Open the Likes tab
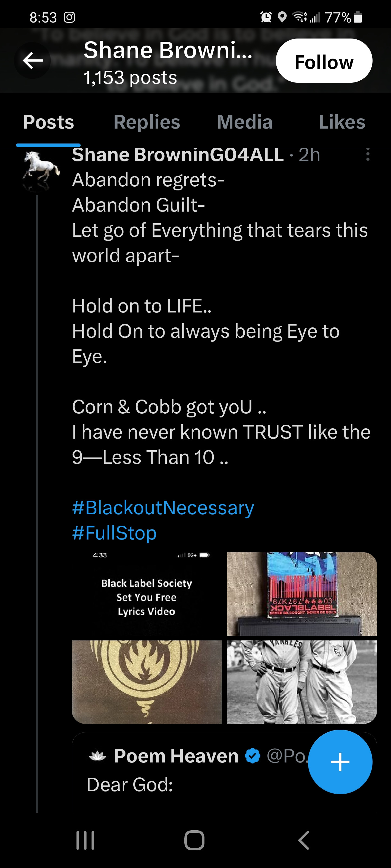This screenshot has height=868, width=391. pos(342,122)
